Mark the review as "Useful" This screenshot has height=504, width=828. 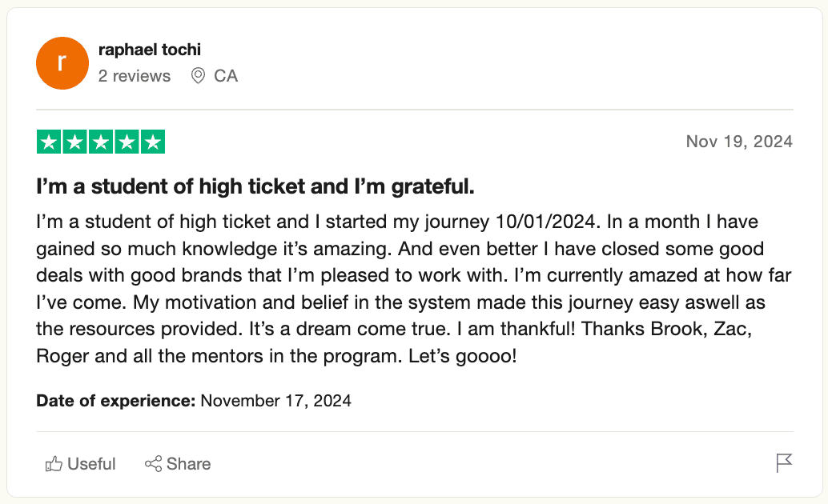pos(91,464)
